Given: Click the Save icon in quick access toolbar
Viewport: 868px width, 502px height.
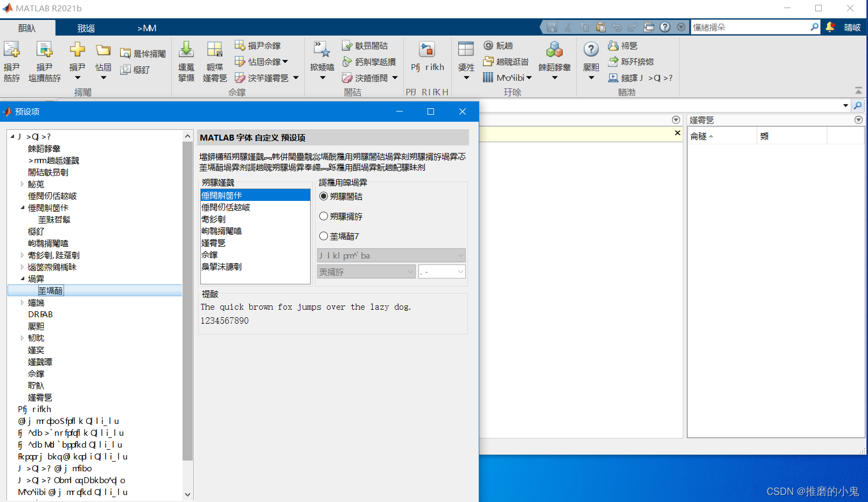Looking at the screenshot, I should click(x=551, y=27).
